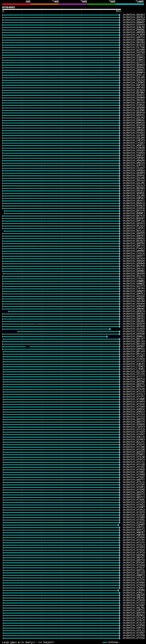The height and width of the screenshot is (644, 146).
Task: Select the UniRef100_P43643 label
Action: pos(133,133)
